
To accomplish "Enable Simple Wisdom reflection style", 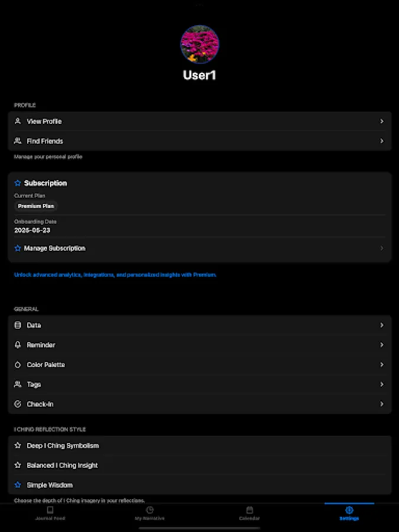I will pyautogui.click(x=51, y=485).
